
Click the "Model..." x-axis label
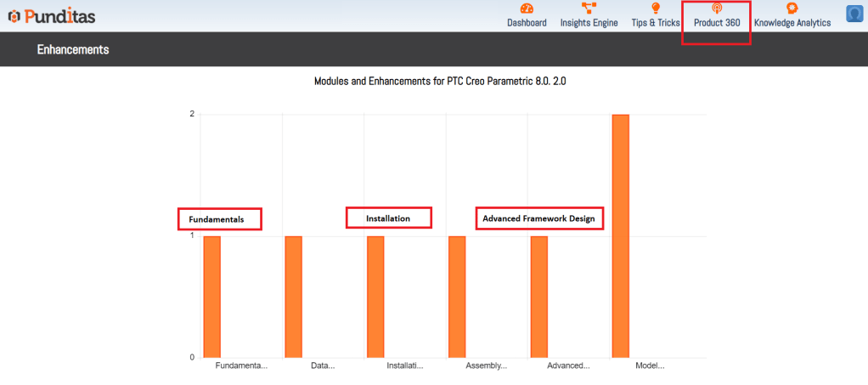(650, 365)
